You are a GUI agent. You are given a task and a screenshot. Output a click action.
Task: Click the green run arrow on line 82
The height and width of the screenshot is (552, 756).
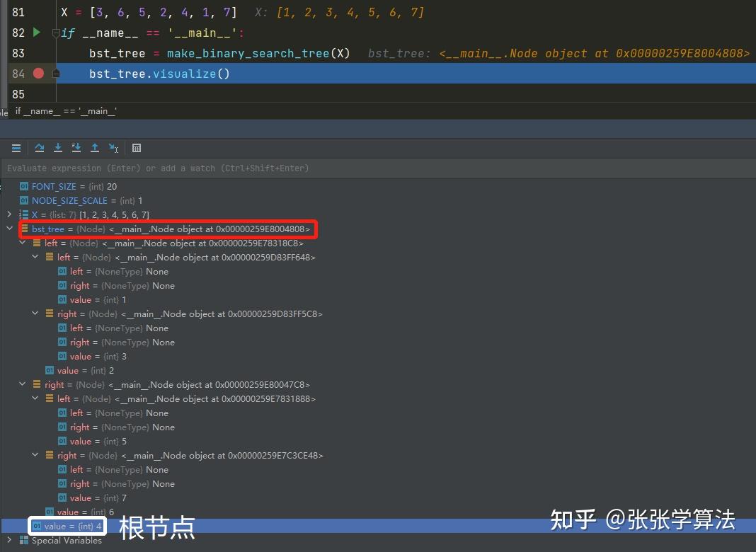point(37,33)
